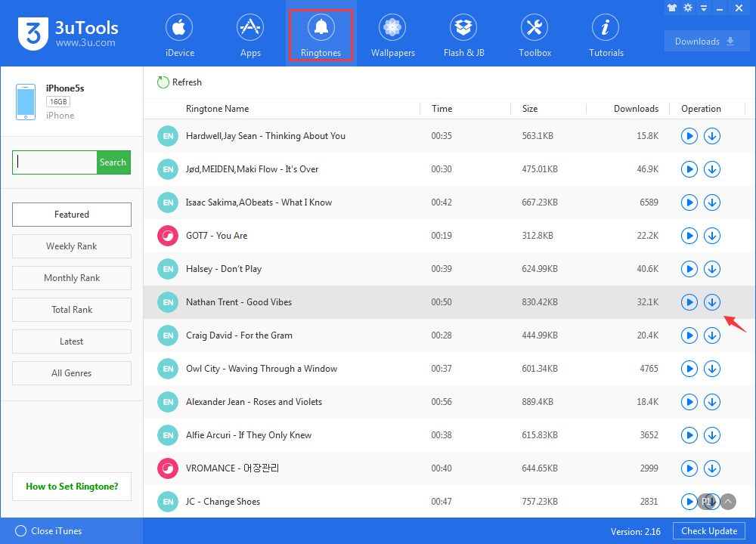Download Isaac Sakima,AObeats - What I Know
This screenshot has height=544, width=756.
point(712,202)
